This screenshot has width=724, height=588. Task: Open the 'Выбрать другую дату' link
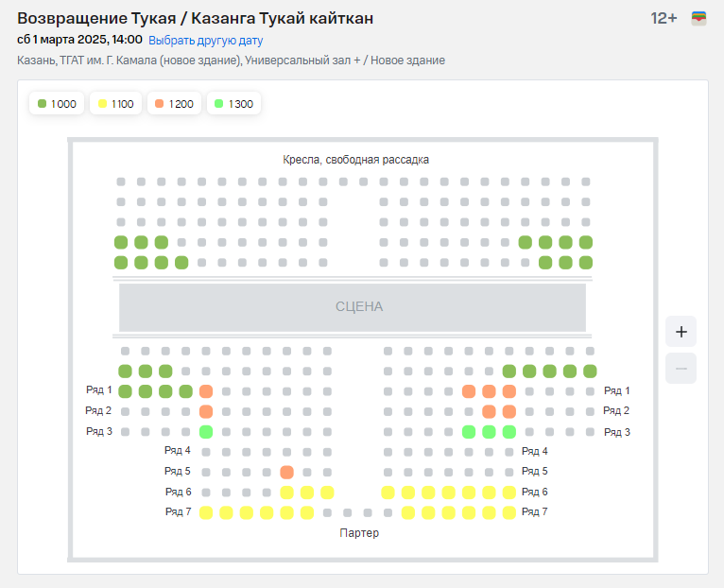[205, 41]
